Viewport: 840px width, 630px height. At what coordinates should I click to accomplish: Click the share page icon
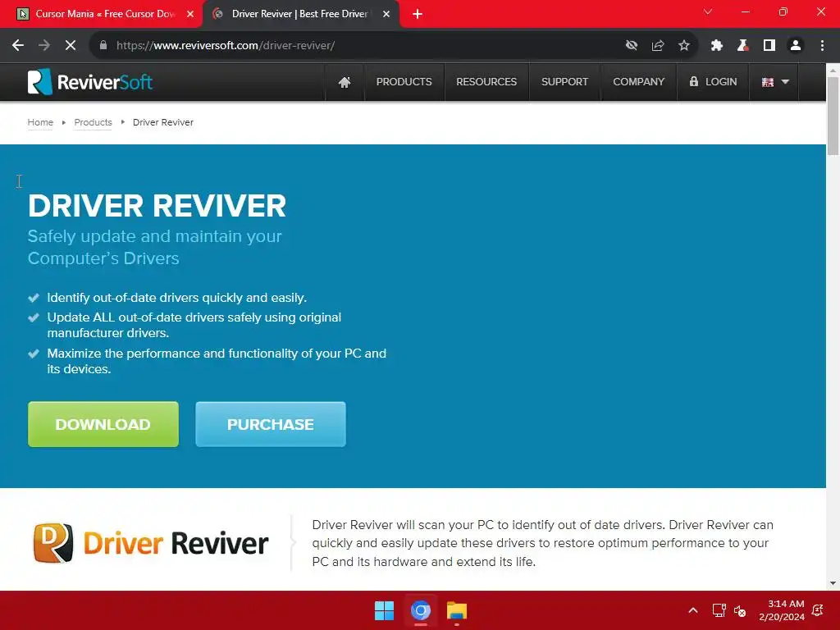(658, 46)
